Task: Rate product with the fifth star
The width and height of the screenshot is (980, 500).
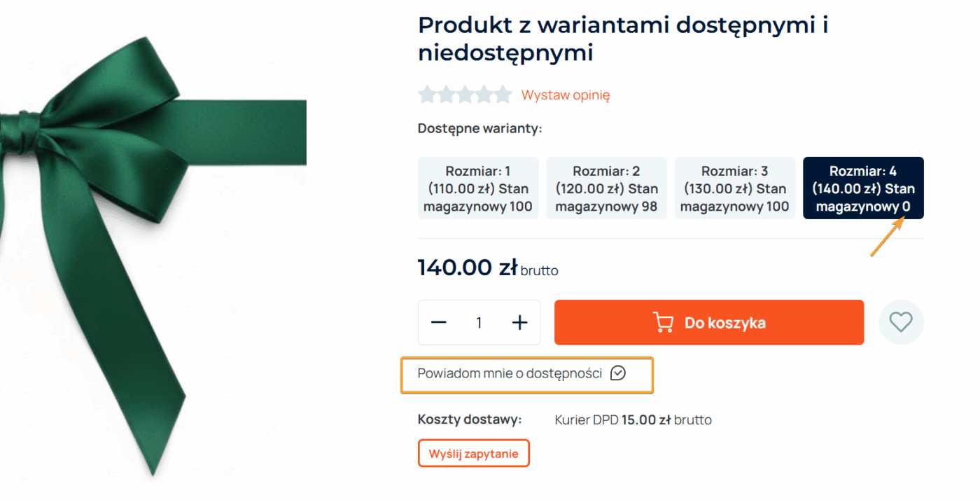Action: 503,95
